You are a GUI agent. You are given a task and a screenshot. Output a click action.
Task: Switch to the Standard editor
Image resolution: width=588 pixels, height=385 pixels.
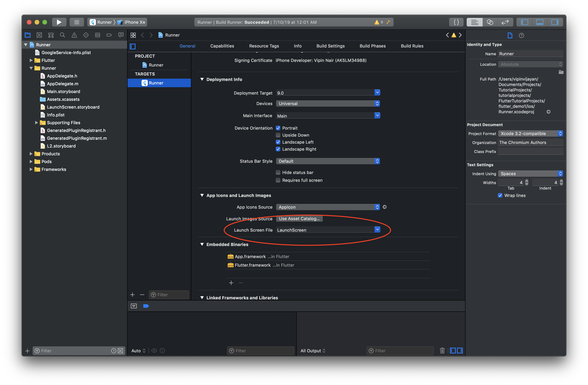click(474, 22)
